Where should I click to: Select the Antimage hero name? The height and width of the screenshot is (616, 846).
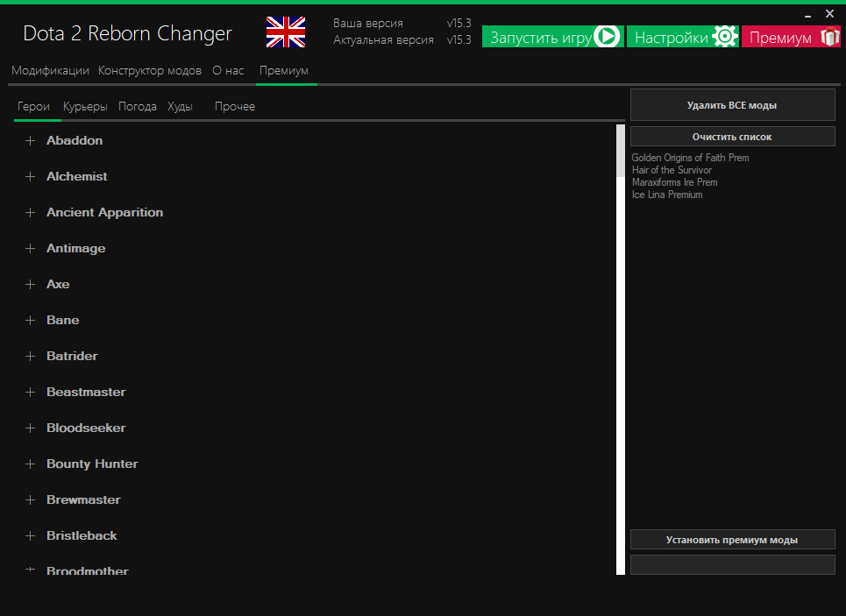(x=76, y=249)
